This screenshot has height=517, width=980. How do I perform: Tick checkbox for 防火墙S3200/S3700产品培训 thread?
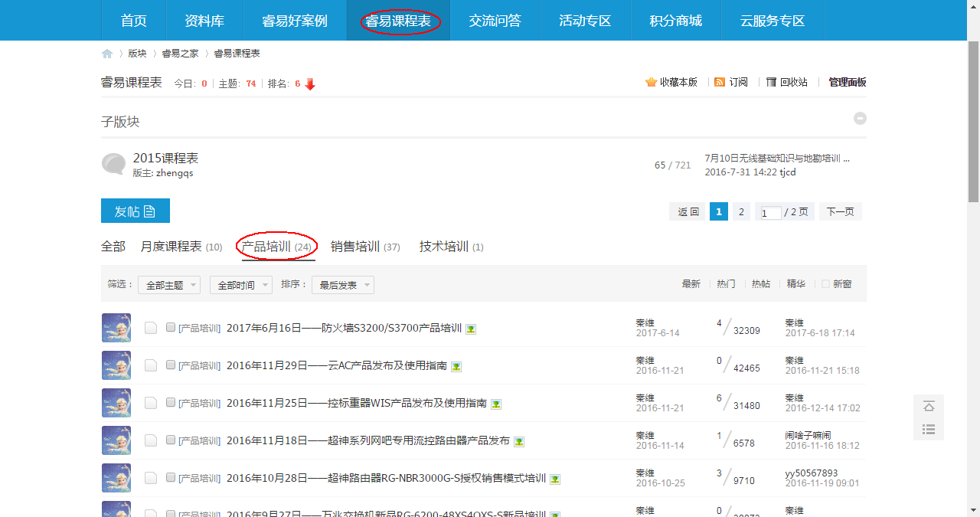coord(171,327)
